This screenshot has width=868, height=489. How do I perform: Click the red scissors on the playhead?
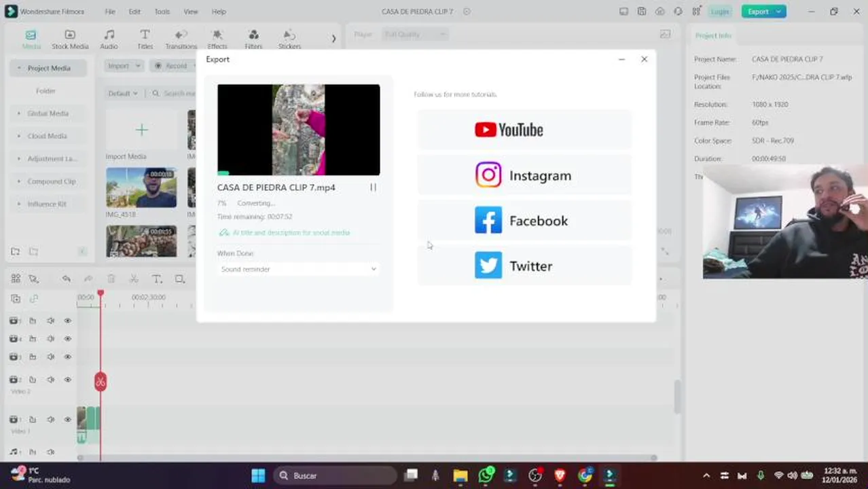pos(101,382)
